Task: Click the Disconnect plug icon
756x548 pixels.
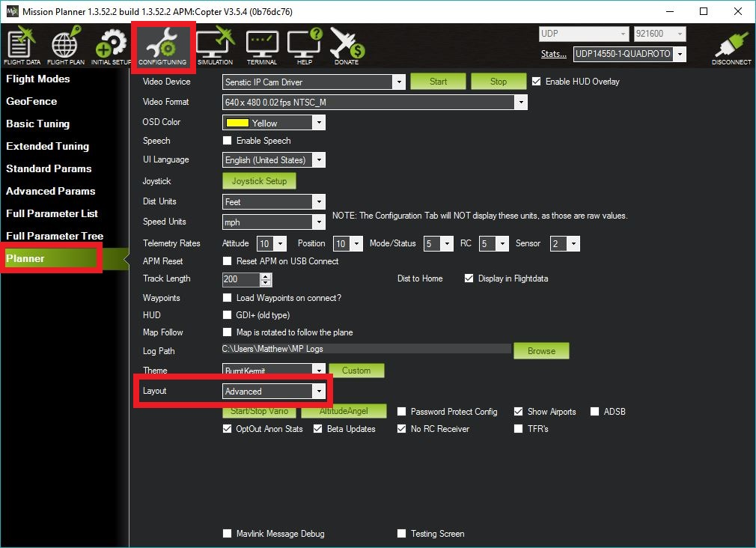Action: point(731,47)
